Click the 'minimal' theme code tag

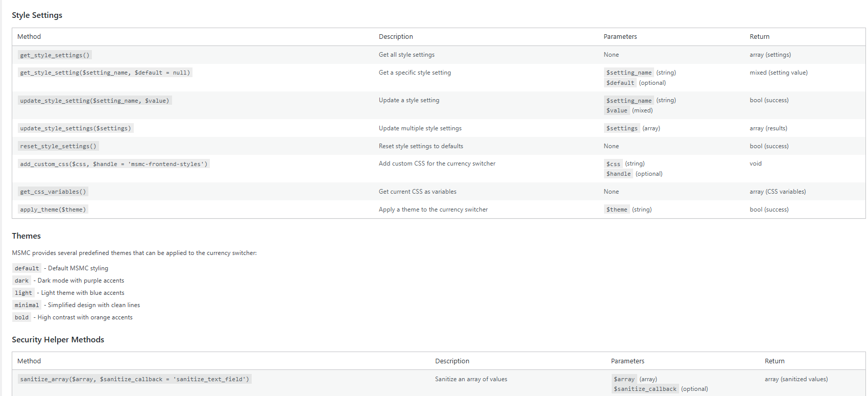27,305
